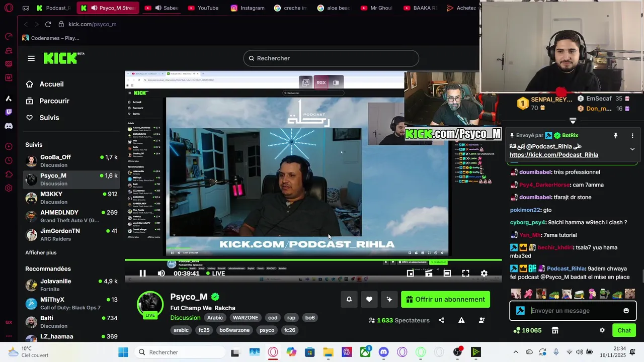Open JimGordonTN followed channel
The image size is (644, 362).
pos(72,235)
